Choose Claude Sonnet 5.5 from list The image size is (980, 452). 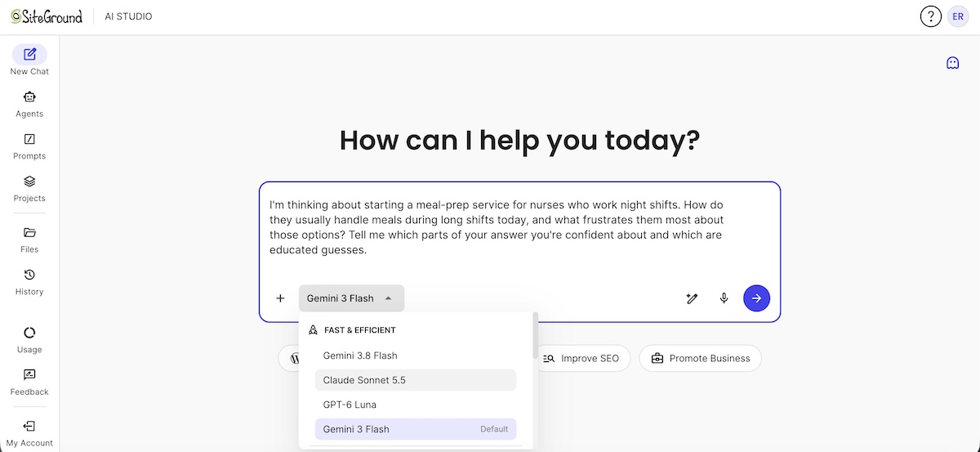416,380
